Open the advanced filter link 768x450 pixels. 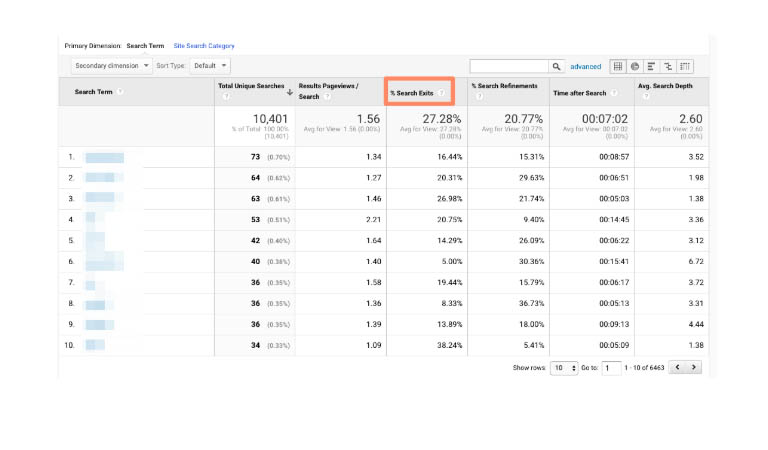tap(585, 67)
